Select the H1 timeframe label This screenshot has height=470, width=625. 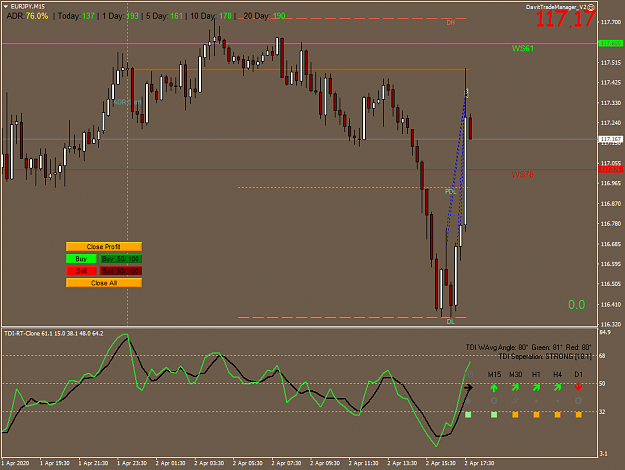tap(536, 374)
